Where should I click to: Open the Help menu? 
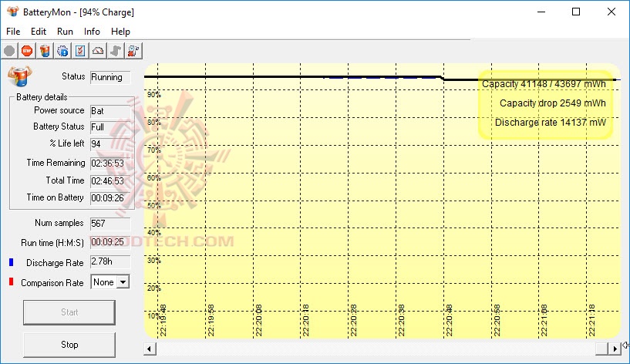pos(120,32)
